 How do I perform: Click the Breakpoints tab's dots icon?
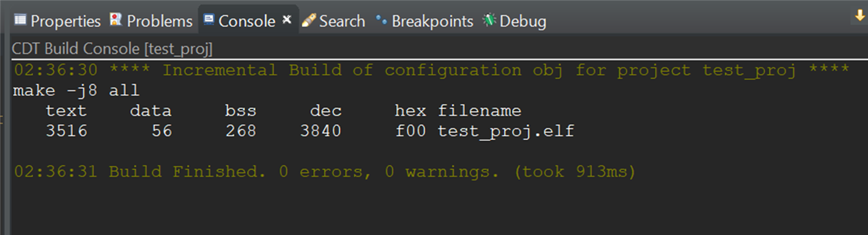[x=382, y=21]
